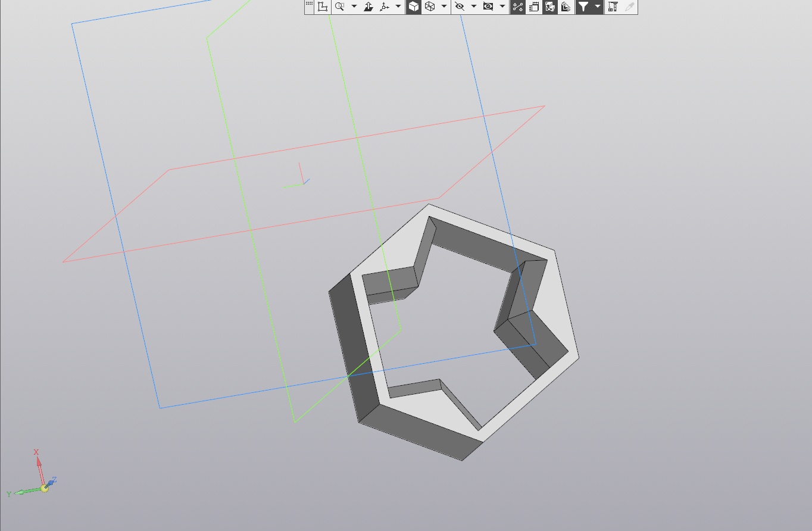The image size is (812, 531).
Task: Expand dropdown next to funnel filter
Action: coord(598,7)
